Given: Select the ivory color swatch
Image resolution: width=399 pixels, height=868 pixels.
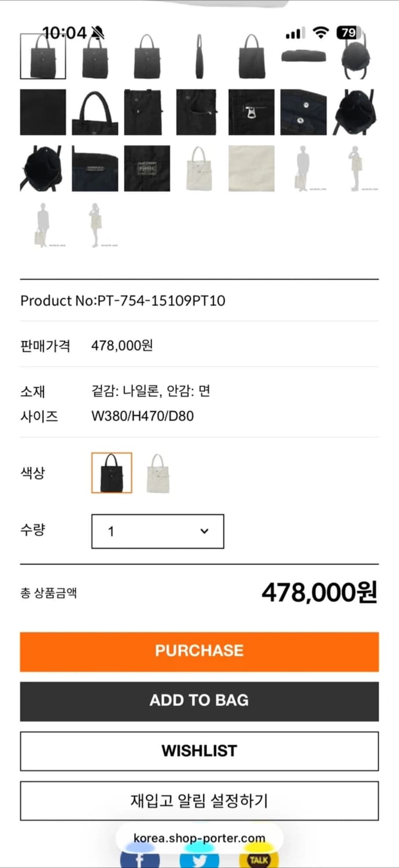Looking at the screenshot, I should click(157, 473).
